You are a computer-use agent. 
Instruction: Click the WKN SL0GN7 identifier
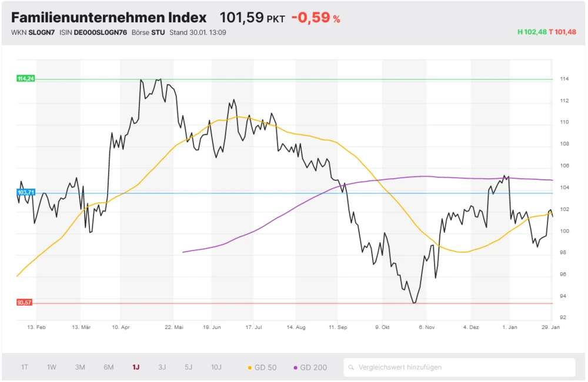35,33
